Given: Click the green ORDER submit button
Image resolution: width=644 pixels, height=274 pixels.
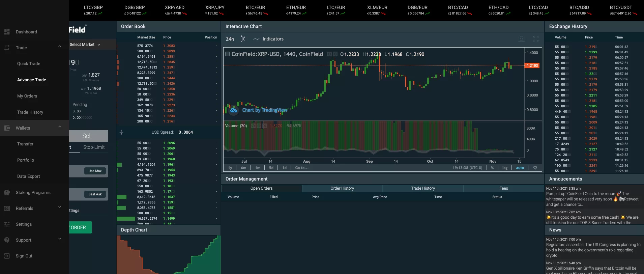Looking at the screenshot, I should click(80, 227).
